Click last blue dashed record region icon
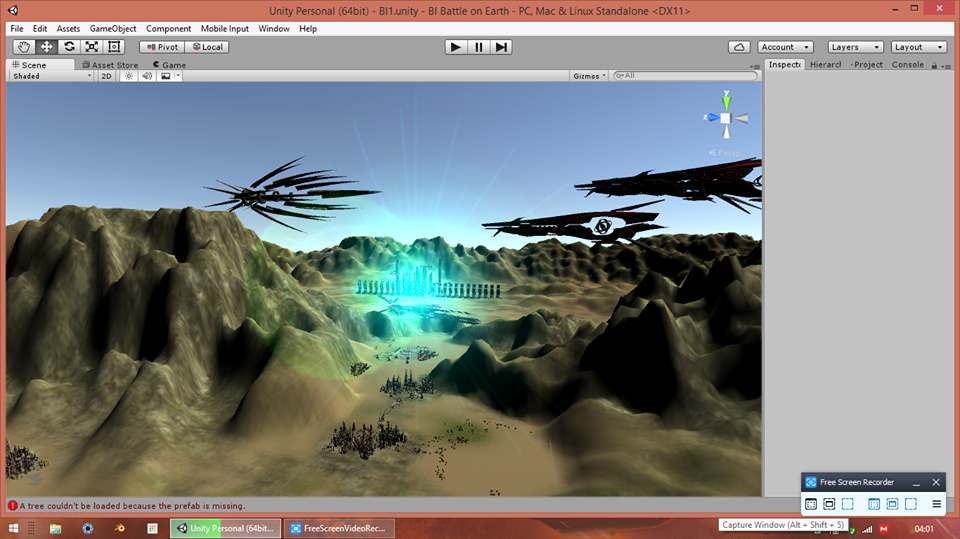Screen dimensions: 960x539 pyautogui.click(x=911, y=504)
